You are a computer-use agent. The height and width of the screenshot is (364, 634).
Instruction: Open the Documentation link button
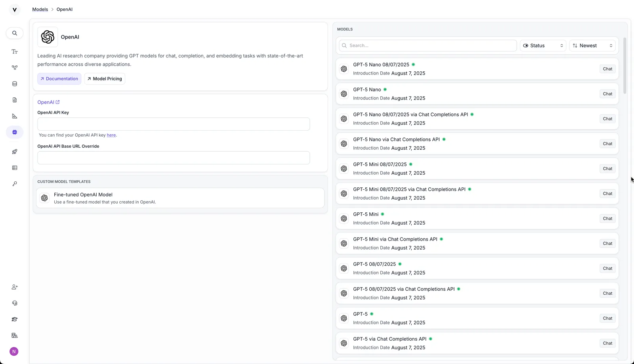point(59,79)
